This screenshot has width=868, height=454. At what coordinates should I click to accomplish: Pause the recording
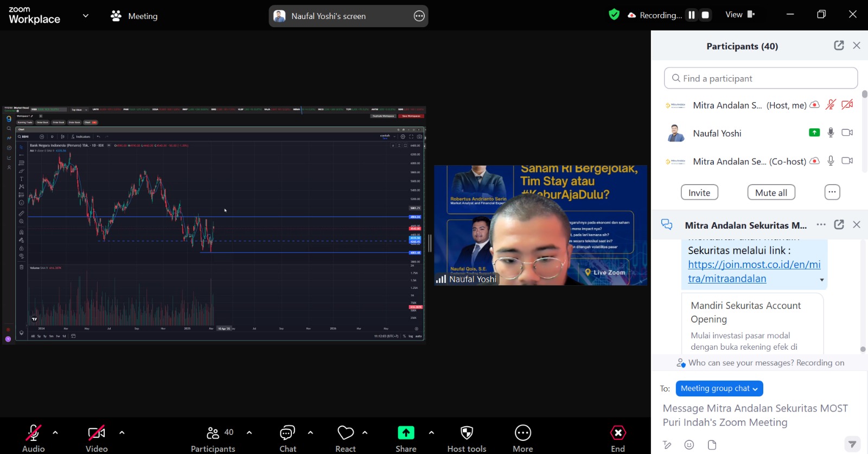pyautogui.click(x=691, y=15)
